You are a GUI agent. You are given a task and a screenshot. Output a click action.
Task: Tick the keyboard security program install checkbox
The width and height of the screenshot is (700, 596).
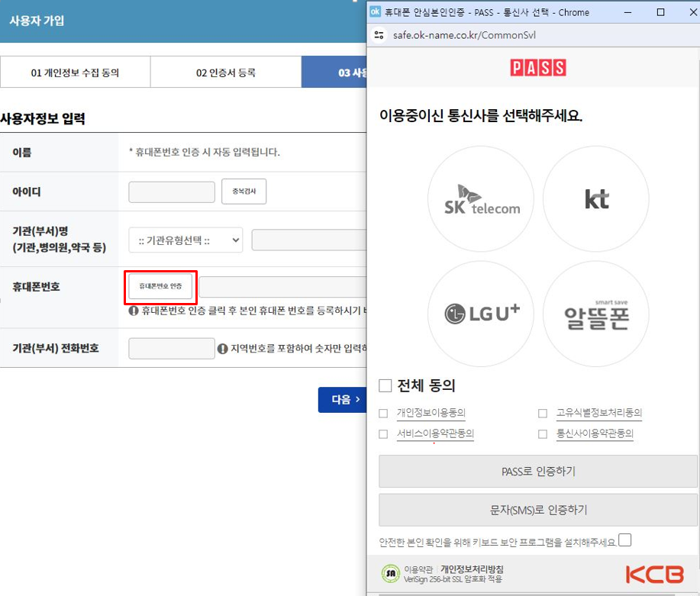[625, 540]
